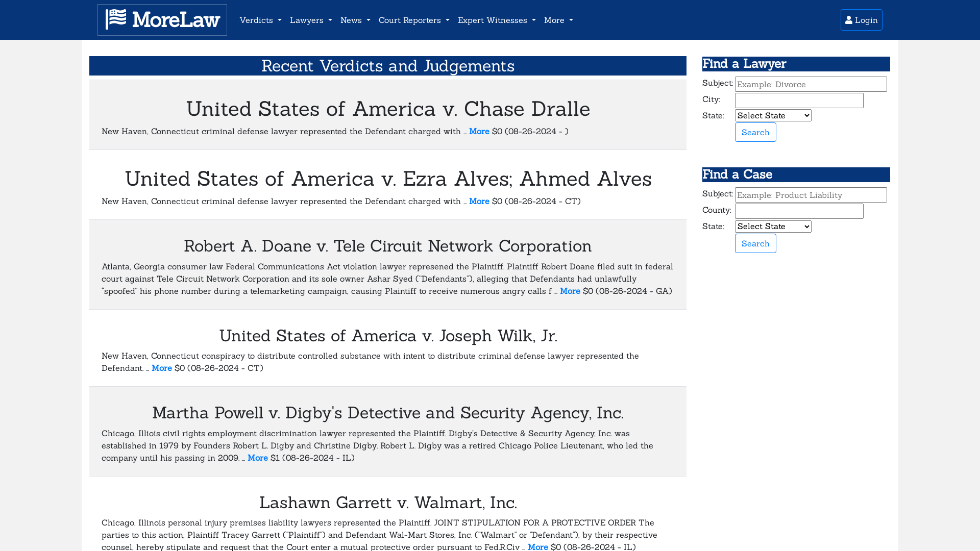Image resolution: width=980 pixels, height=551 pixels.
Task: Click Search under Find a Lawyer
Action: 755,132
